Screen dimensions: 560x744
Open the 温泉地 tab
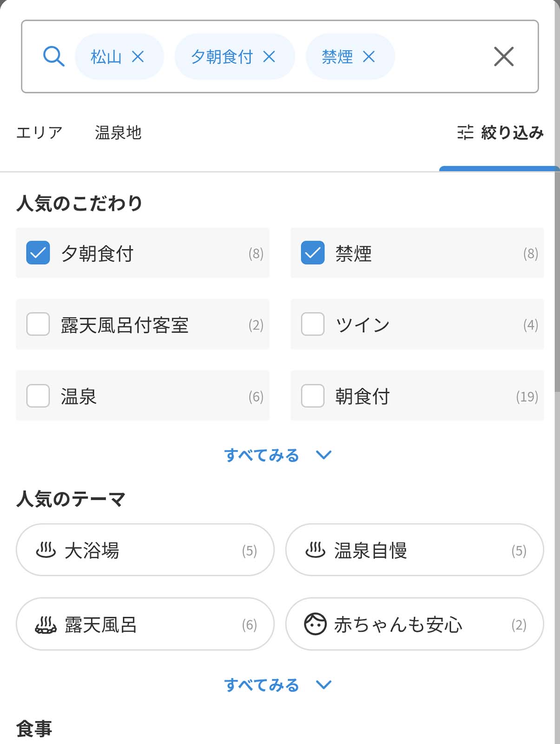[118, 133]
